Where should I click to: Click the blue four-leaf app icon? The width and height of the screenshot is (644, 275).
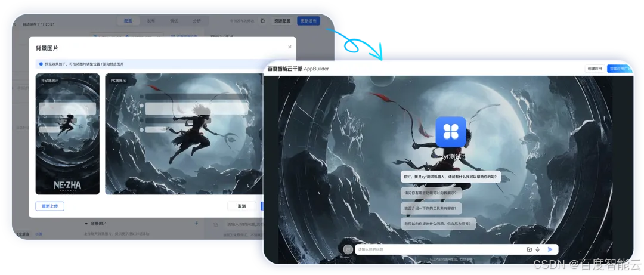451,132
